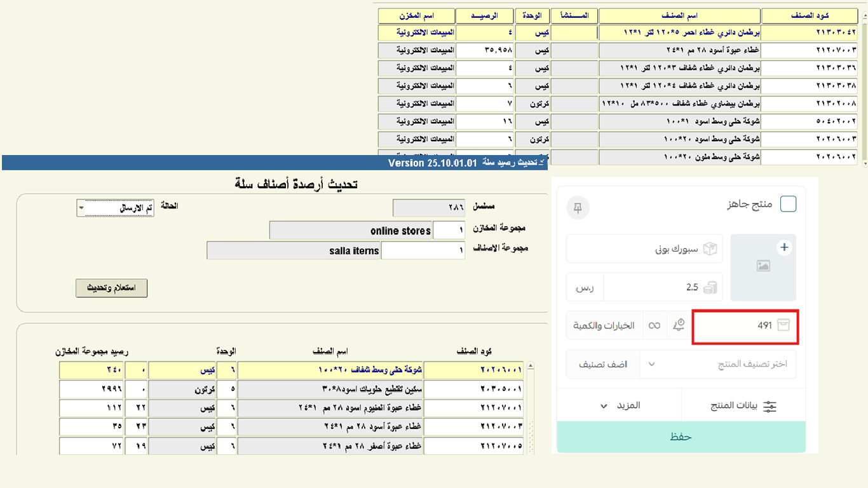Open the الحالة status dropdown
The image size is (868, 488).
tap(81, 208)
